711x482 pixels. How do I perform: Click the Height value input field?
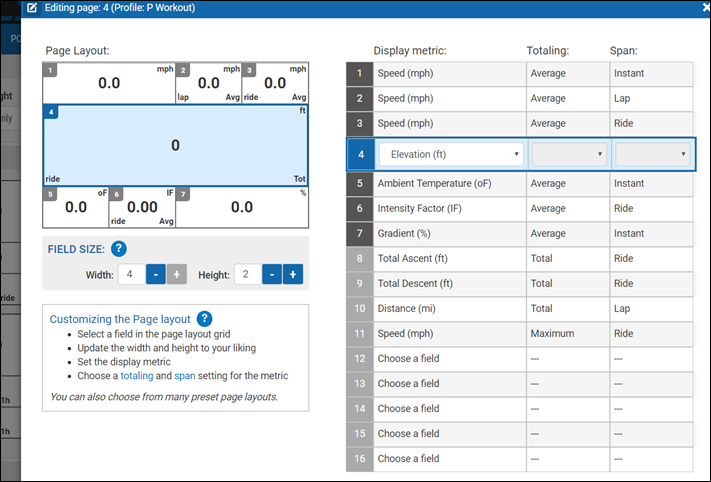[x=247, y=274]
